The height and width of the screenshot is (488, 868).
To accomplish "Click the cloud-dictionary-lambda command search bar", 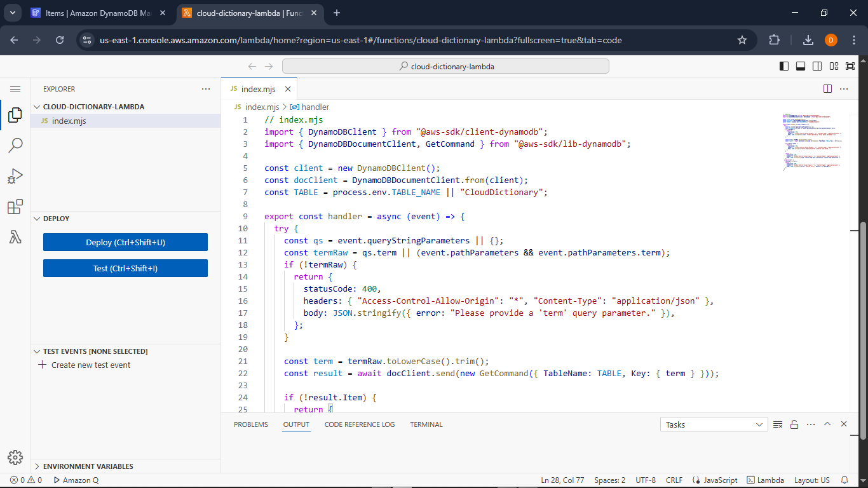I will (445, 66).
